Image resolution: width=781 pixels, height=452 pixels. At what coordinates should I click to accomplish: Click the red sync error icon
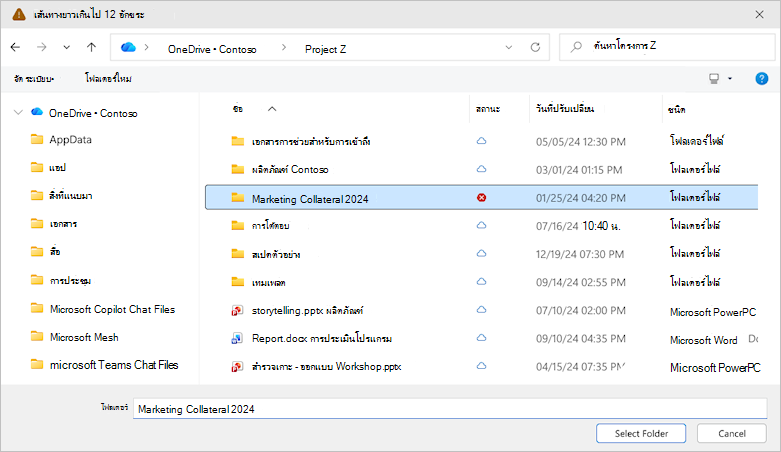click(482, 198)
